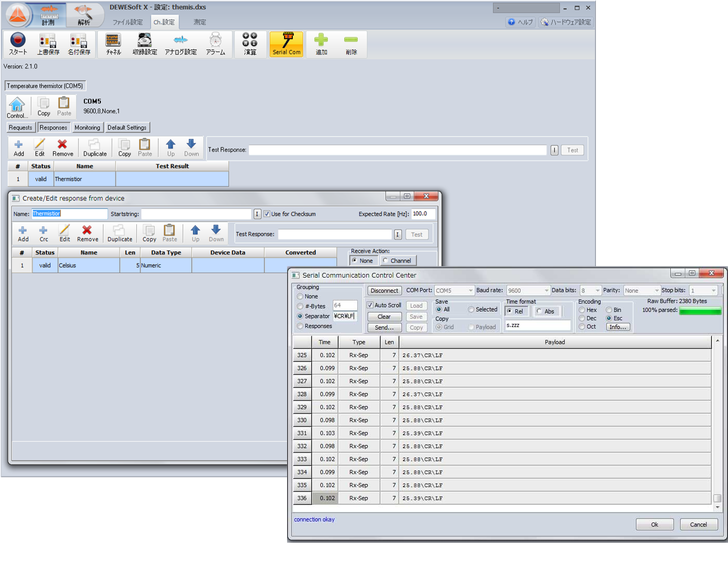
Task: Click Edit pencil in Responses toolbar
Action: tap(40, 148)
